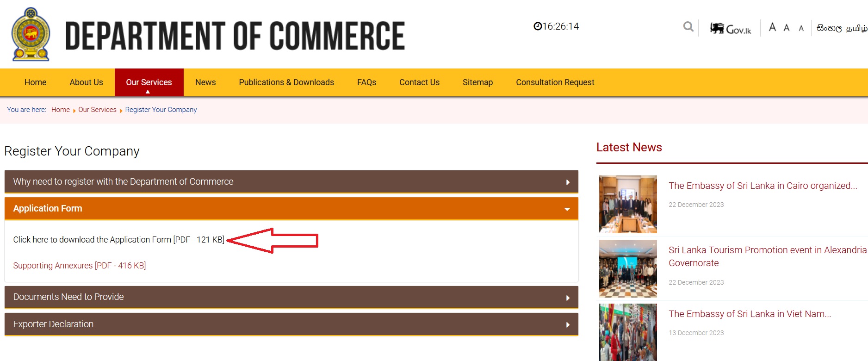This screenshot has width=868, height=361.
Task: Click the magnifier search icon
Action: [688, 27]
